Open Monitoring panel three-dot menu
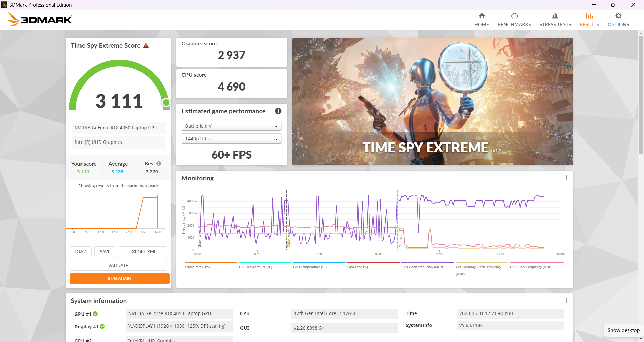 pos(567,178)
